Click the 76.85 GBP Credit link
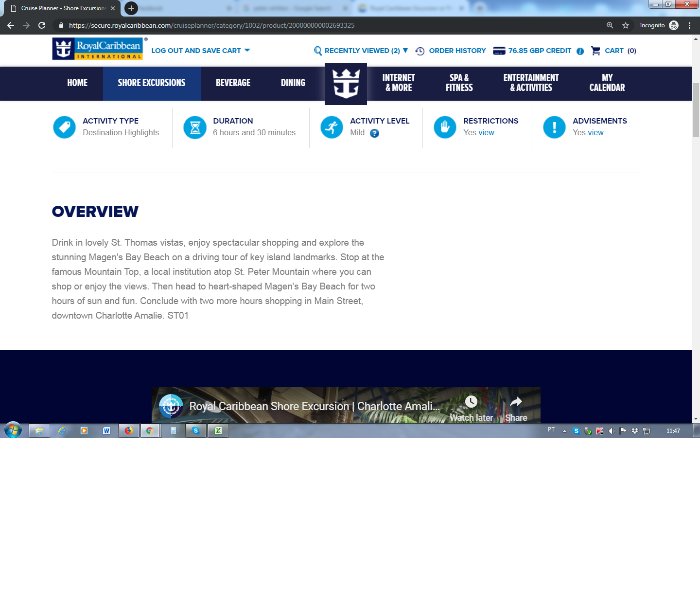The width and height of the screenshot is (700, 593). pyautogui.click(x=540, y=51)
